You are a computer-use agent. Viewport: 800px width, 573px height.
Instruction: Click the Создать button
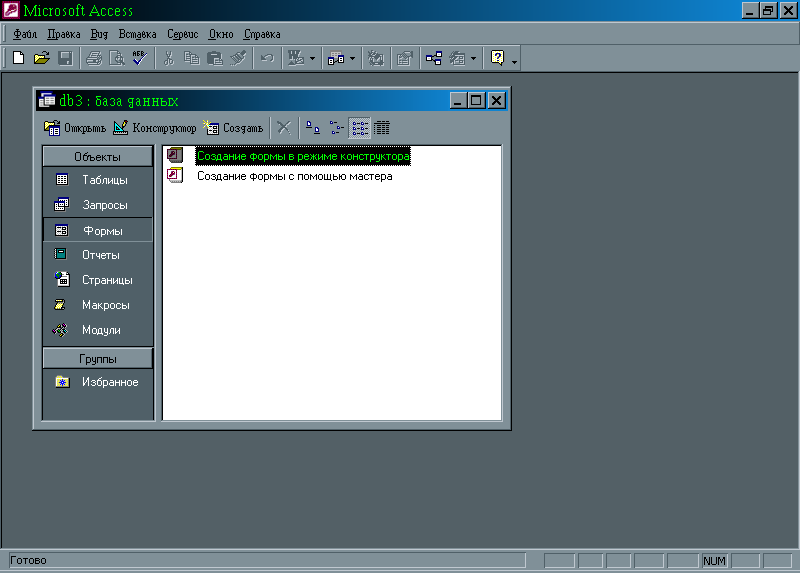pyautogui.click(x=233, y=128)
